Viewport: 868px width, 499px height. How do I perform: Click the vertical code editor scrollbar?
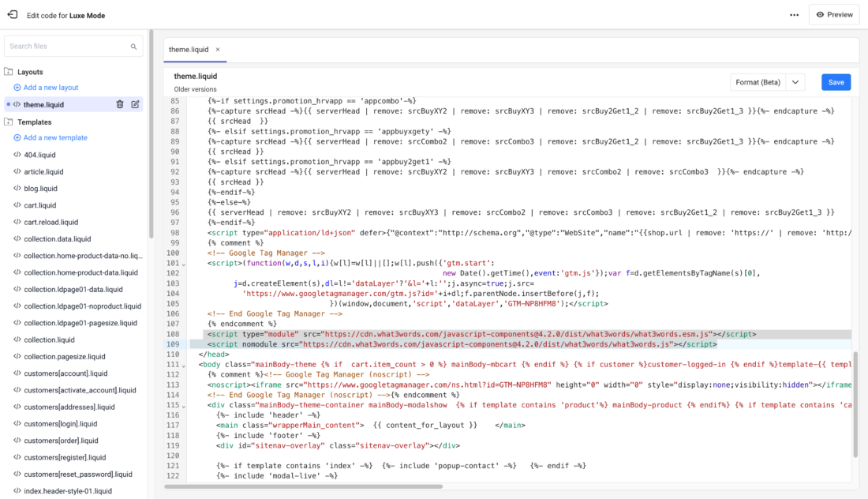pos(855,404)
